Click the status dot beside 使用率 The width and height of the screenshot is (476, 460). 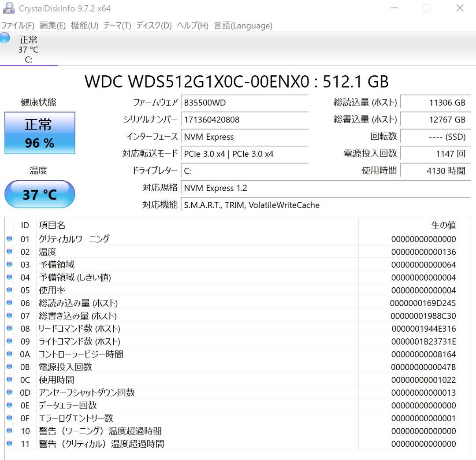click(9, 290)
